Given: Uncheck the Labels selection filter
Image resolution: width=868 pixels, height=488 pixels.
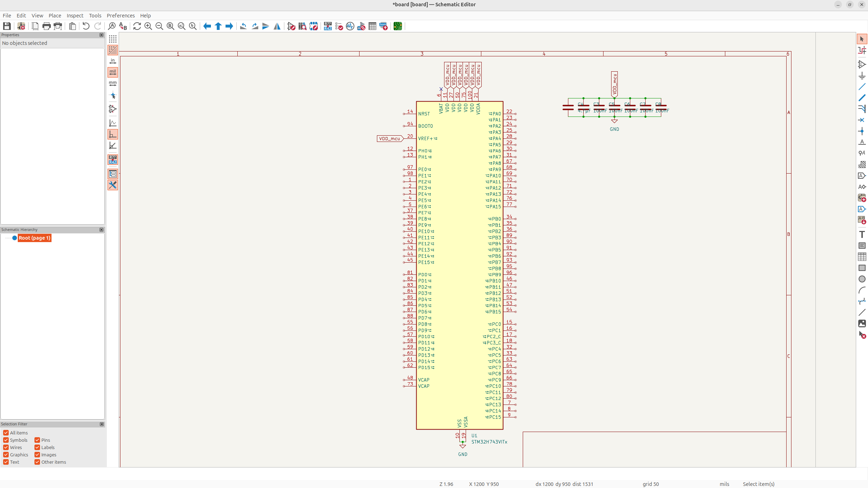Looking at the screenshot, I should [37, 447].
